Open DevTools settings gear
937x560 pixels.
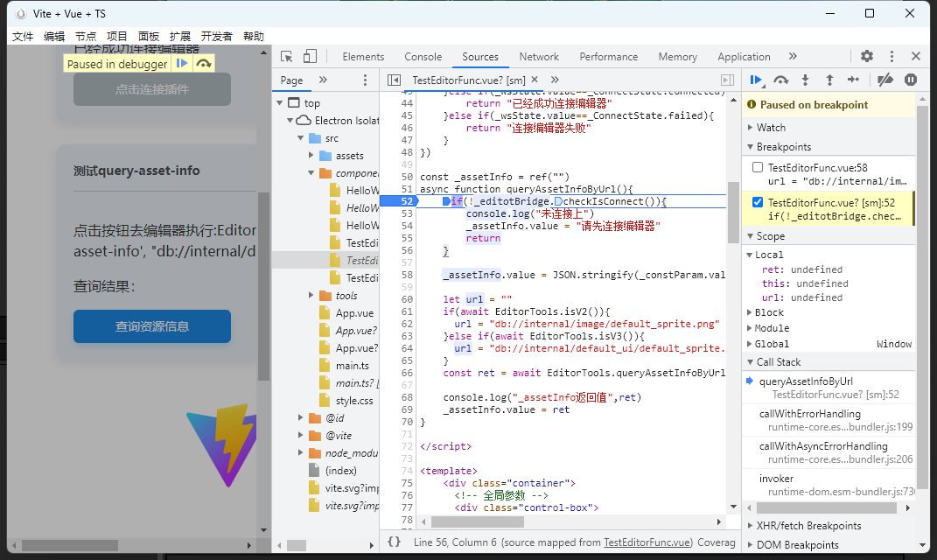point(866,57)
